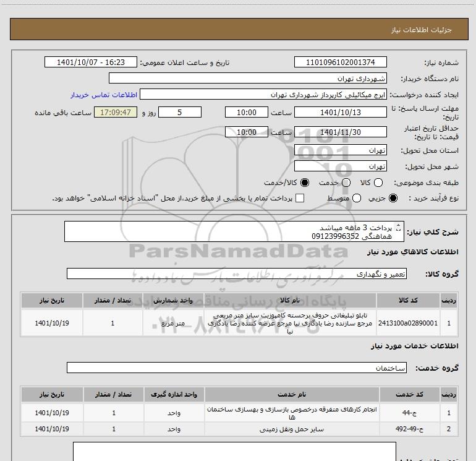Click the goods name cell تابلو تبلیغاتی
This screenshot has width=476, height=461.
[290, 323]
